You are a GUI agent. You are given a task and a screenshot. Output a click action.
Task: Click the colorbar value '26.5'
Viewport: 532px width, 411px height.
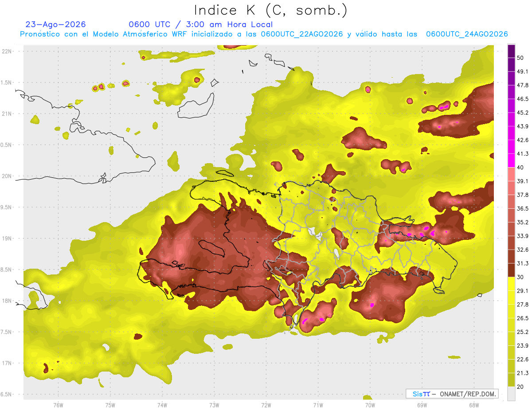tap(522, 318)
